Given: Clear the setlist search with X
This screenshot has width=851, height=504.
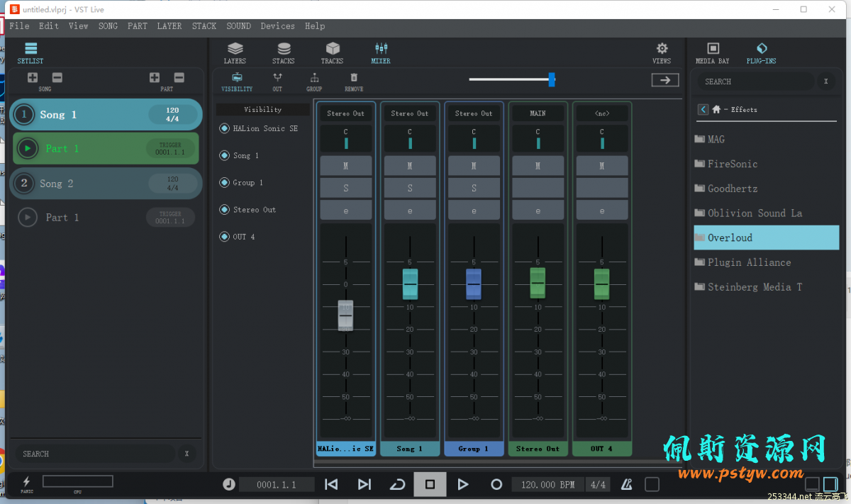Looking at the screenshot, I should click(x=187, y=454).
